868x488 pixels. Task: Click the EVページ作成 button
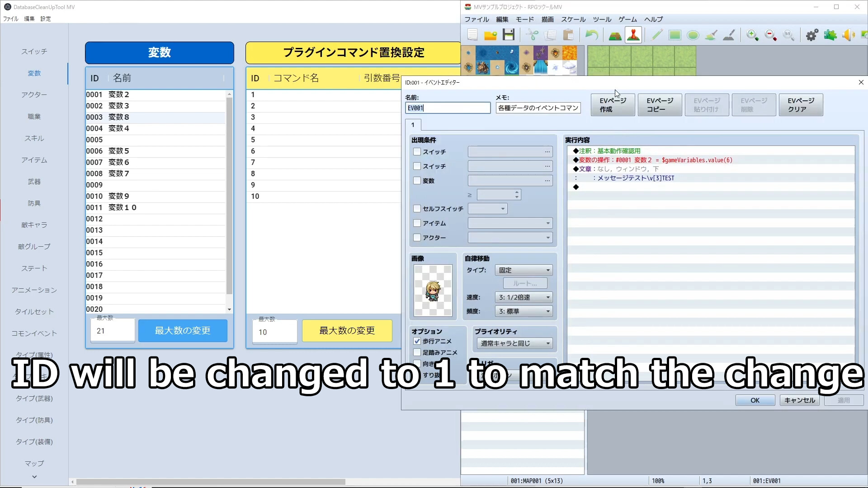click(x=612, y=104)
